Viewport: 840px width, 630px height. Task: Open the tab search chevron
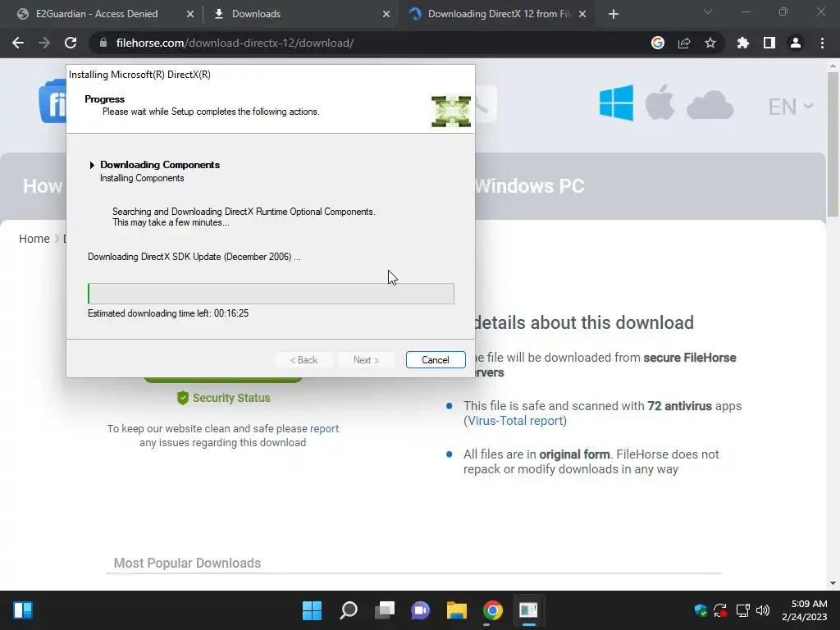[x=708, y=11]
